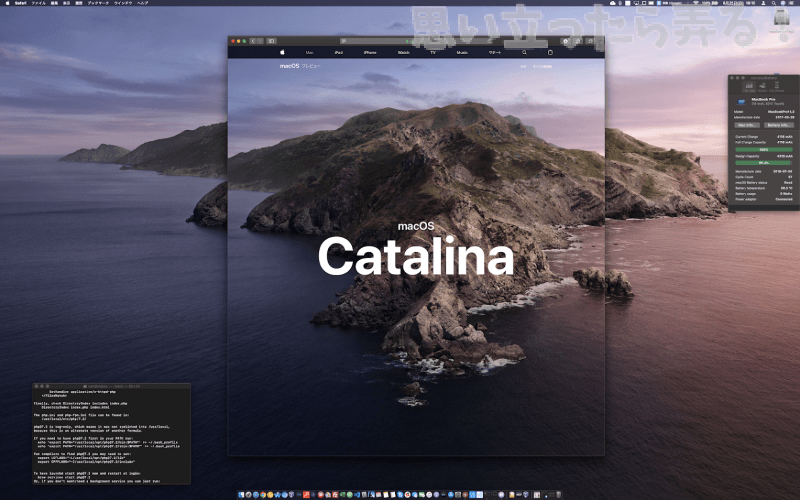Open the Apple menu in menu bar

(x=7, y=3)
